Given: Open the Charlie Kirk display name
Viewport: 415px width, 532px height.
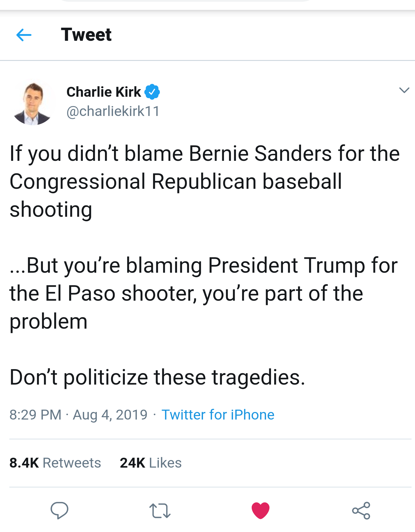Looking at the screenshot, I should pos(104,92).
